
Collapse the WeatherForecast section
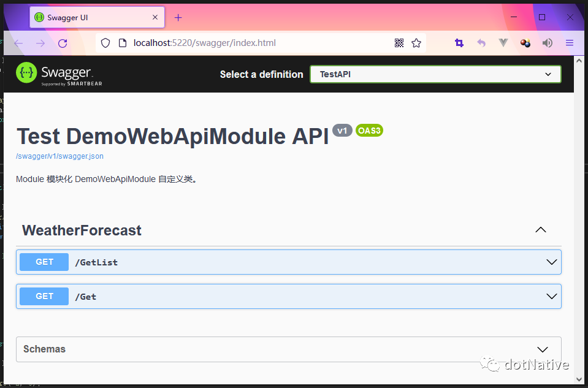[x=541, y=230]
